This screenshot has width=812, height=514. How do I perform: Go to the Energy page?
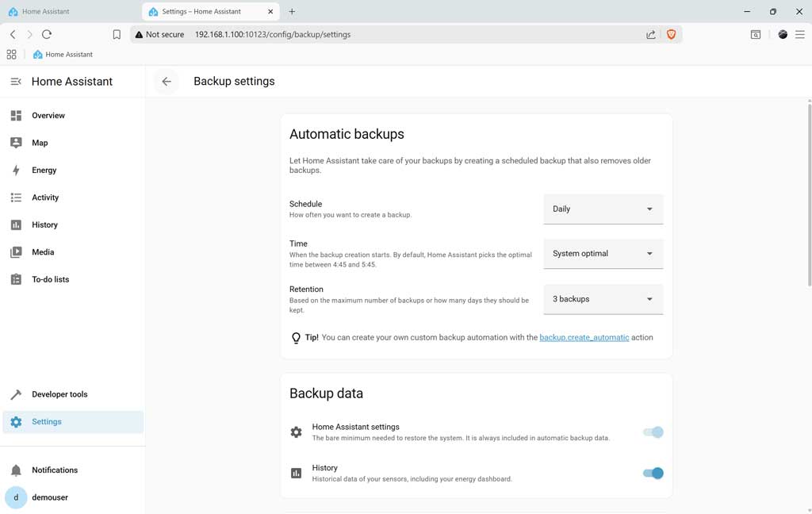tap(73, 170)
